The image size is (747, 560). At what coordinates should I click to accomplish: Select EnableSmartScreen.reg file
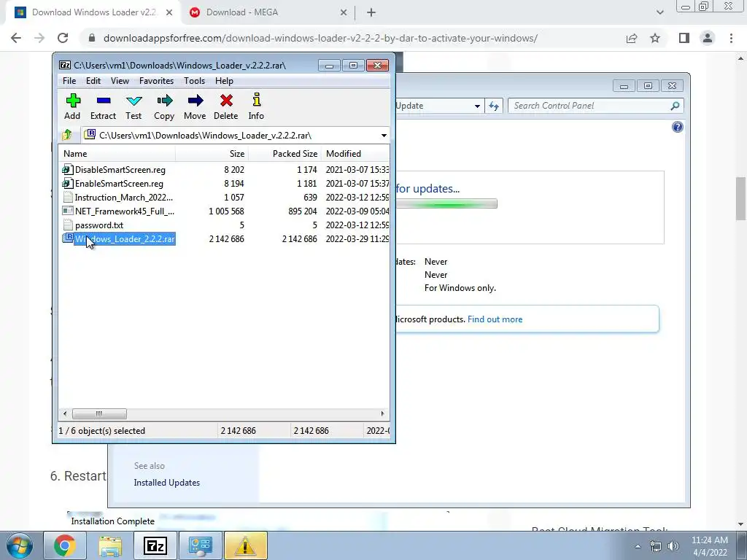coord(119,183)
